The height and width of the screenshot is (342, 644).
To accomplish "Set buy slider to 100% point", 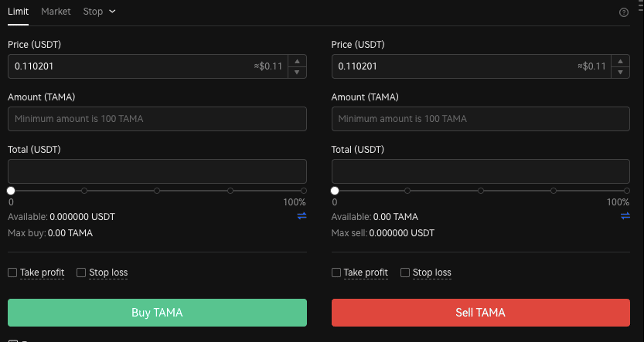I will tap(304, 191).
